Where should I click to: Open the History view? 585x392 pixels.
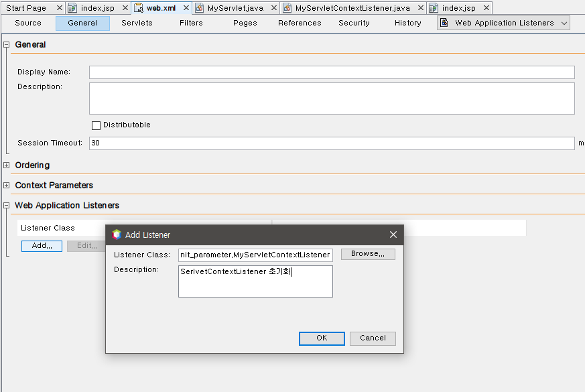click(408, 23)
